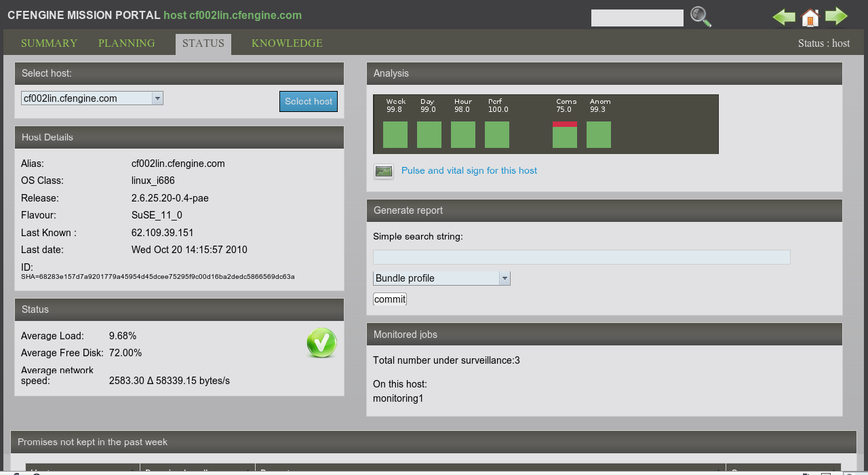Click the Week 99.8 compliance bar

pyautogui.click(x=395, y=134)
